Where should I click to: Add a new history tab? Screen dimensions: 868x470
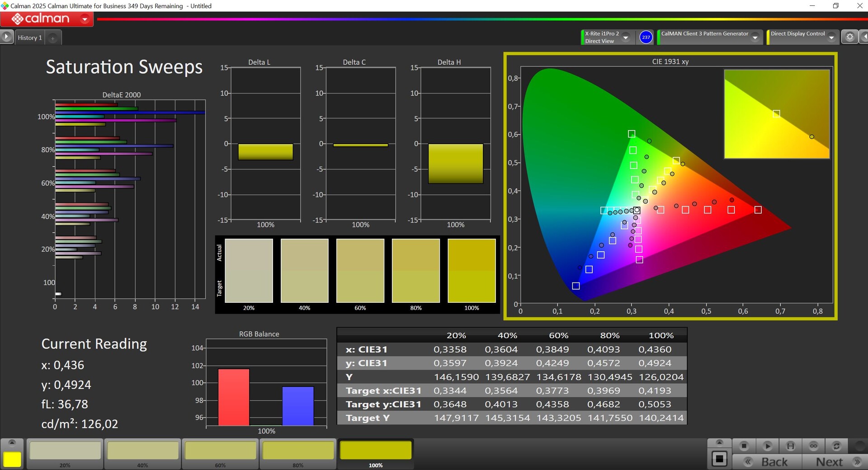point(53,38)
